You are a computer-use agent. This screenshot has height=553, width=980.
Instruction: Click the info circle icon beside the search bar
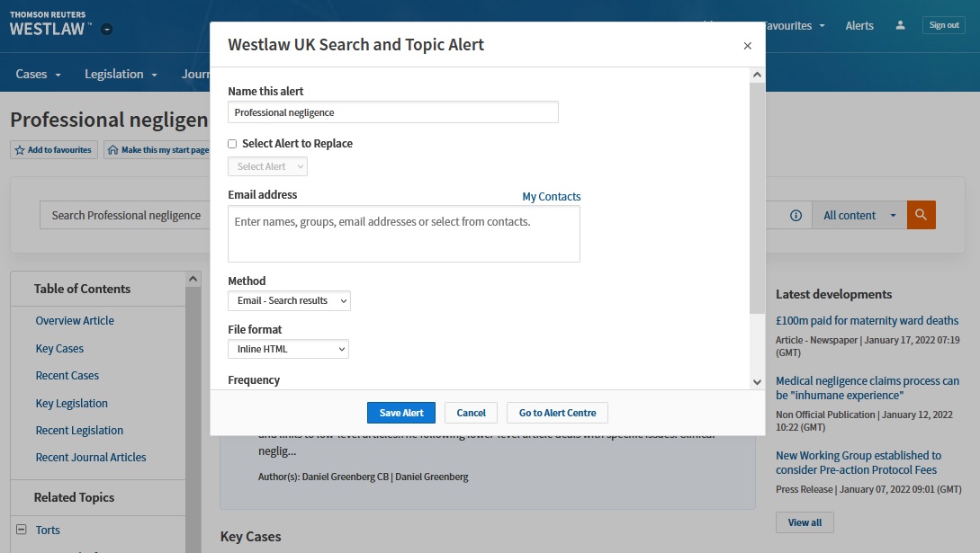(796, 215)
